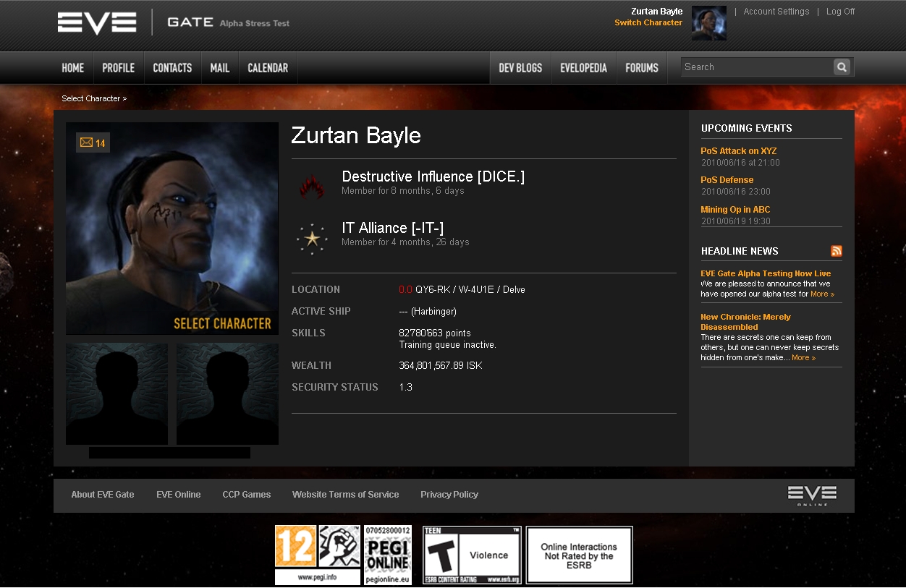Viewport: 906px width, 588px height.
Task: Open Destructive Influence [DICE.] corporation
Action: coord(433,176)
